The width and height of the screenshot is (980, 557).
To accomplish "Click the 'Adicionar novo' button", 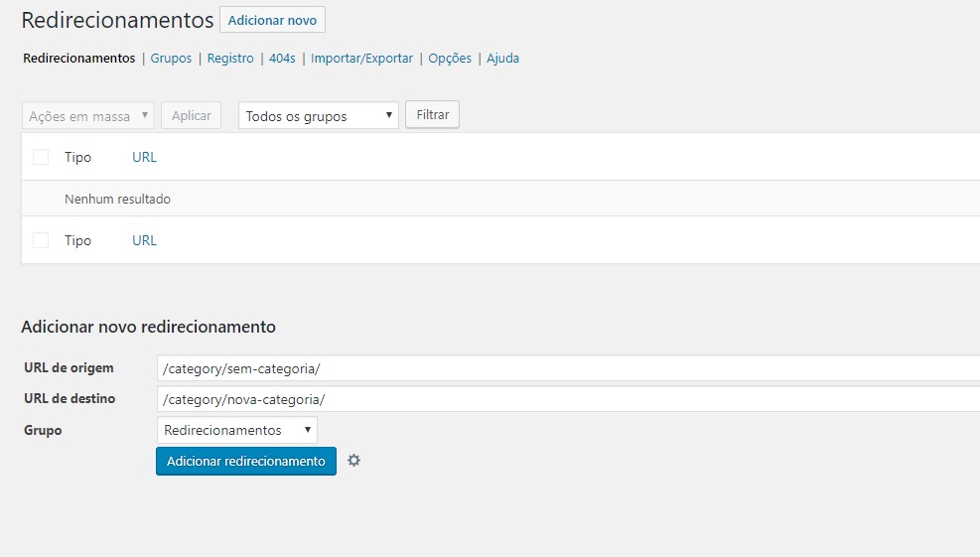I will 272,20.
